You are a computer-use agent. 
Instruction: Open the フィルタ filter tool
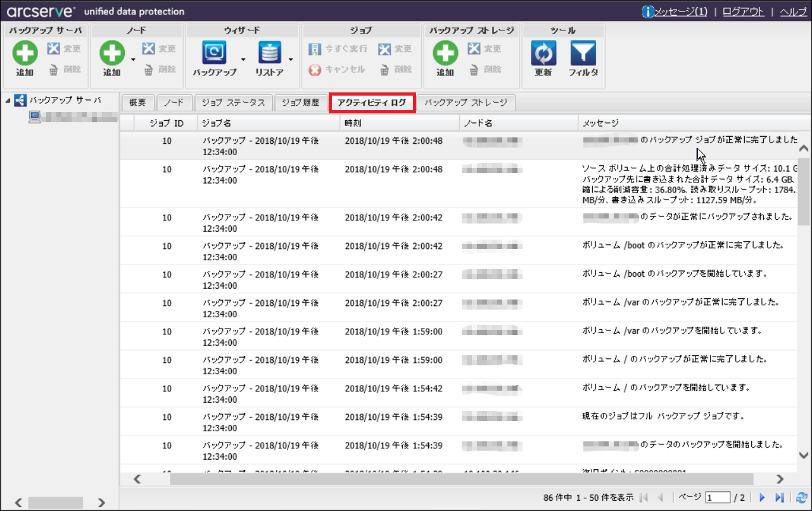click(583, 54)
